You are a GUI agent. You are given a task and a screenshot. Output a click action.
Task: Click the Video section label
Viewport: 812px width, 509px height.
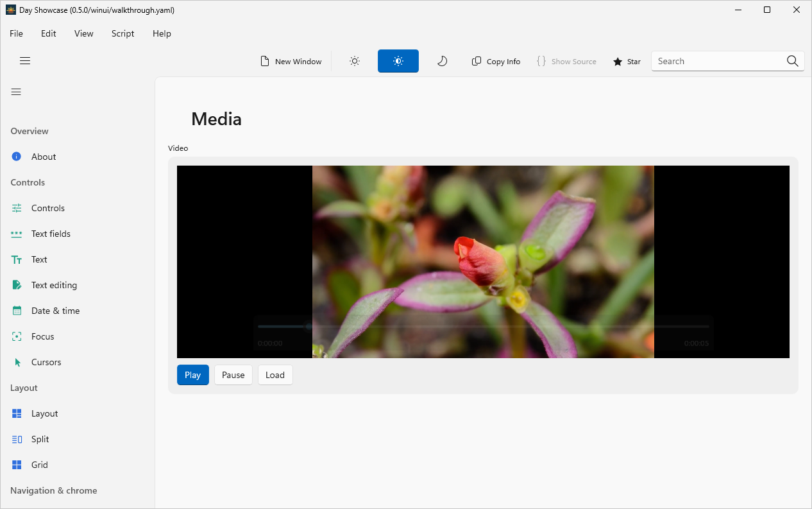pos(178,148)
